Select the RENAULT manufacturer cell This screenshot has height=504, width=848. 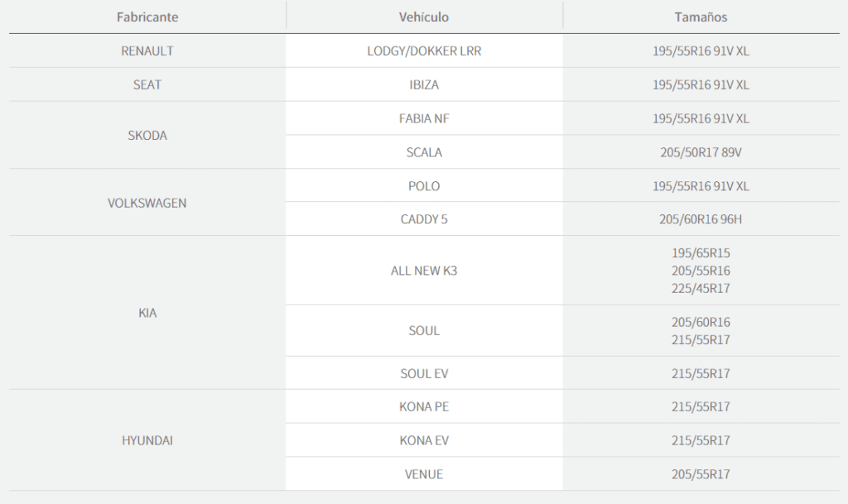[147, 50]
